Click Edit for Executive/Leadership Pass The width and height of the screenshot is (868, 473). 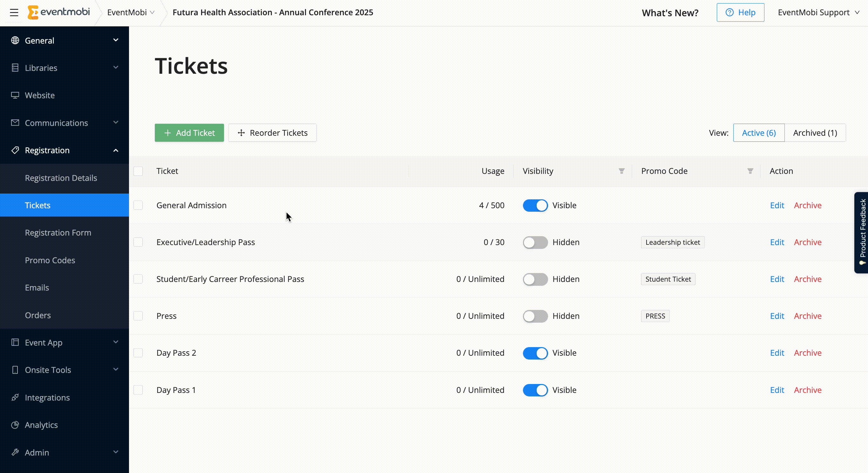tap(777, 242)
